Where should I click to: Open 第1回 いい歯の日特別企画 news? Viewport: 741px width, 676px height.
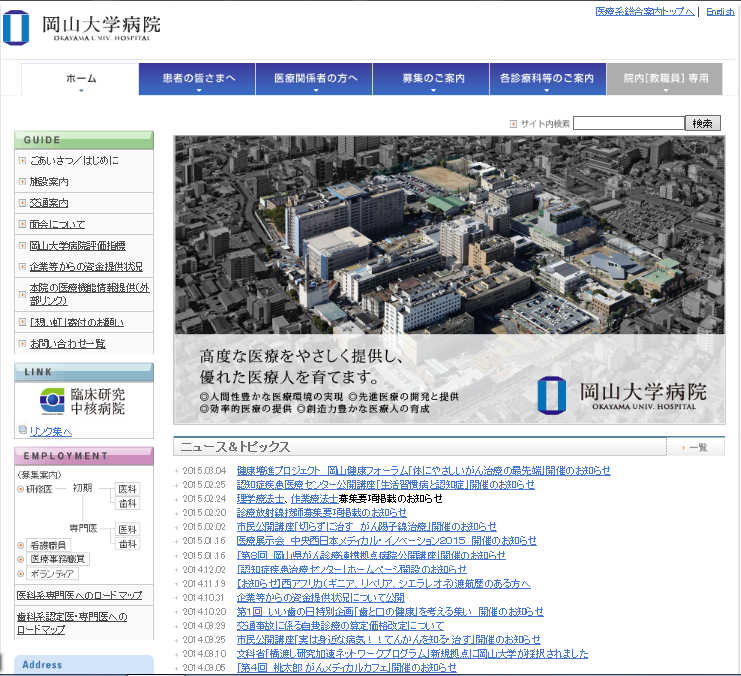click(x=390, y=612)
